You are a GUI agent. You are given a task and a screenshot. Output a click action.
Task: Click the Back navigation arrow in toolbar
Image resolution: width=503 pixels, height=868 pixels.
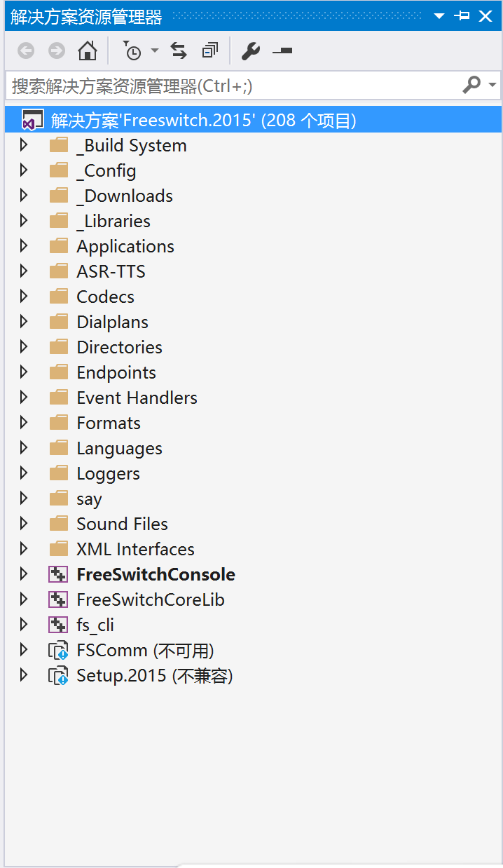point(26,50)
